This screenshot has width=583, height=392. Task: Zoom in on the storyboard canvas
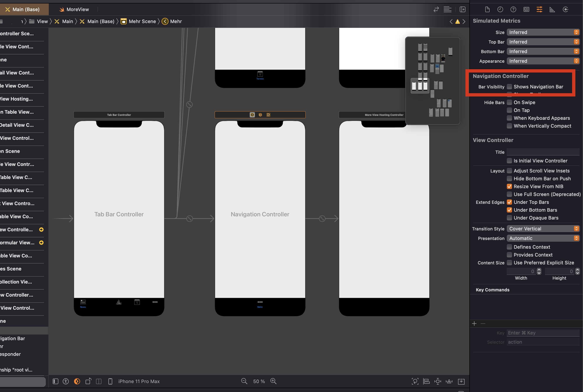[x=273, y=381]
